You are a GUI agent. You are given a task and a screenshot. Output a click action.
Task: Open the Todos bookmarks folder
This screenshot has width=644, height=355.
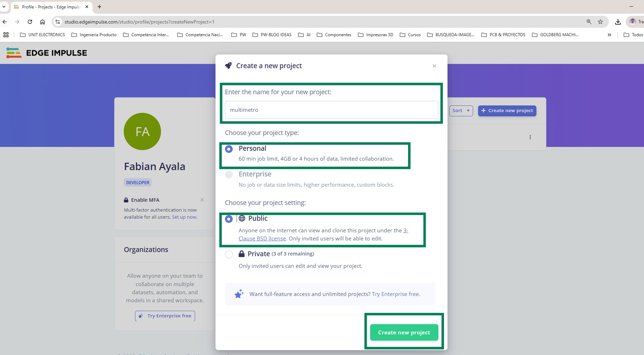633,35
